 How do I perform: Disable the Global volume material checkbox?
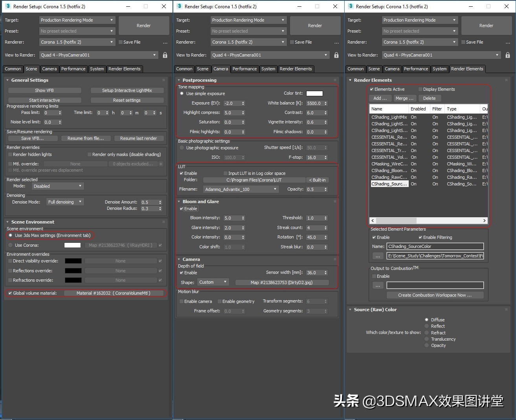click(10, 293)
